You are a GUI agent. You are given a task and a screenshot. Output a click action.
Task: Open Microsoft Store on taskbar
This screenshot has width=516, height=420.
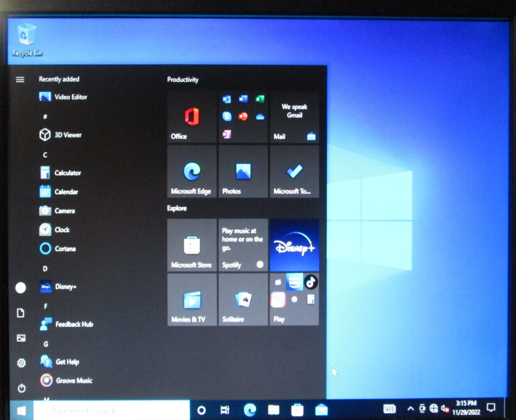(x=297, y=410)
